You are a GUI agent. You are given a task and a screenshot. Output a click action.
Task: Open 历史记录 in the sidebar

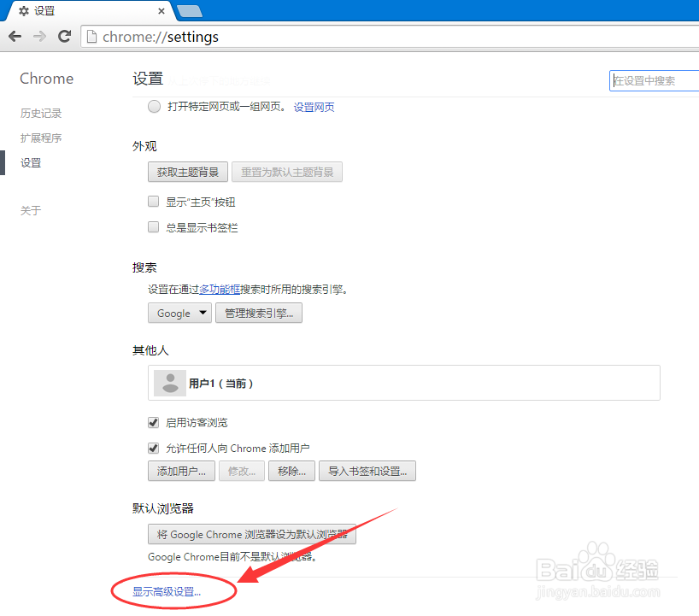click(x=41, y=114)
